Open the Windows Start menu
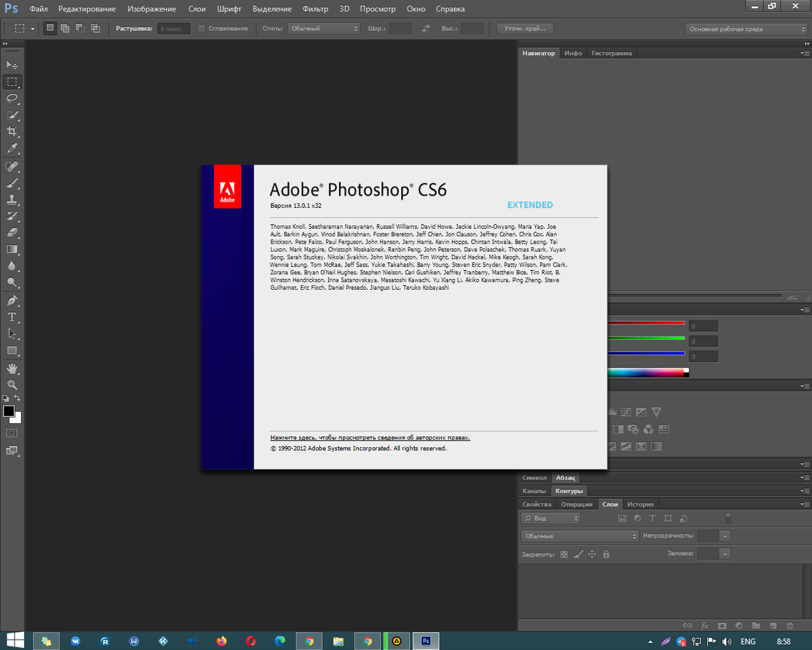The image size is (812, 650). click(x=14, y=641)
